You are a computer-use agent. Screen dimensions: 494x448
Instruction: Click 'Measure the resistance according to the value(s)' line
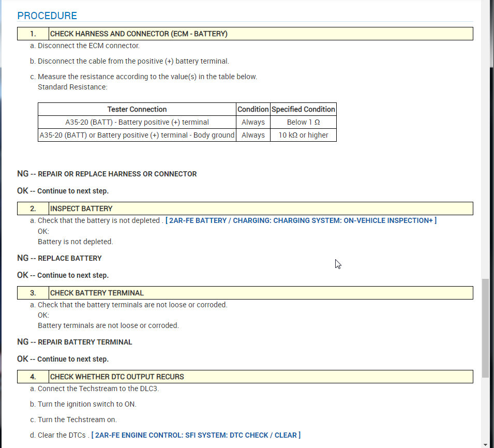click(x=147, y=77)
